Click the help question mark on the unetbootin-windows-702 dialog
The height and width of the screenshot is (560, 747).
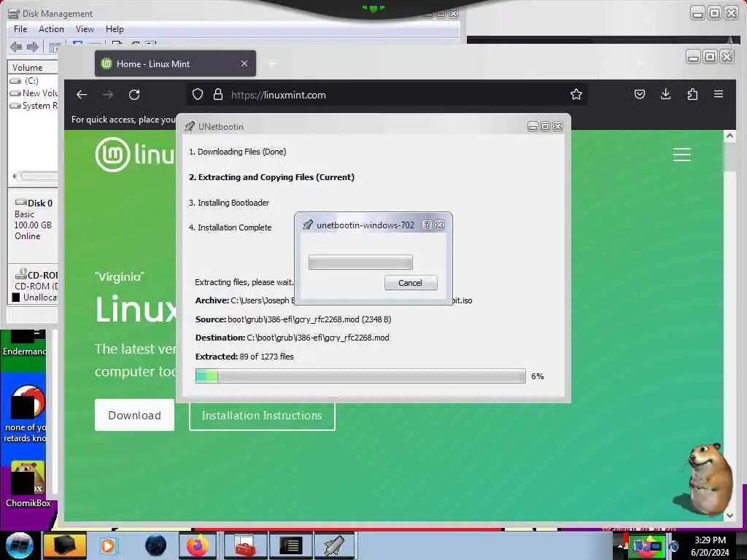click(427, 225)
